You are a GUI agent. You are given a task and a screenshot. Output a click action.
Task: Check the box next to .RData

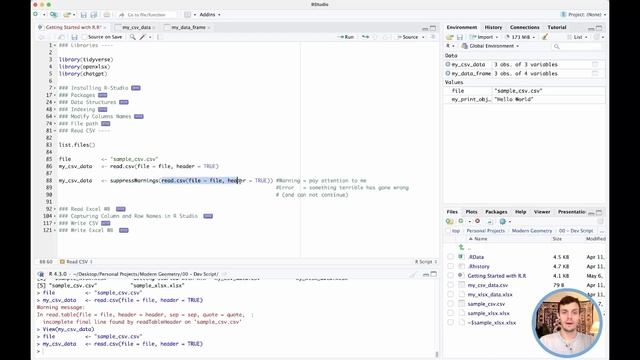tap(450, 257)
